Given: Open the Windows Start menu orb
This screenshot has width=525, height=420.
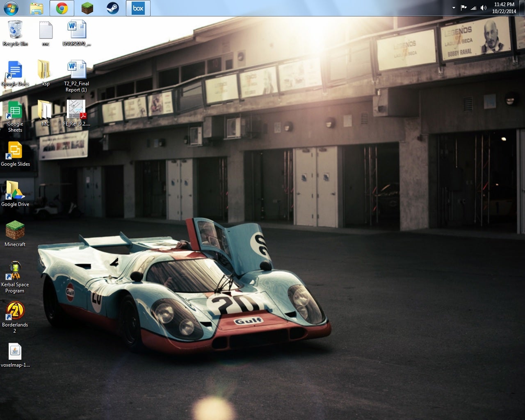Looking at the screenshot, I should point(11,8).
